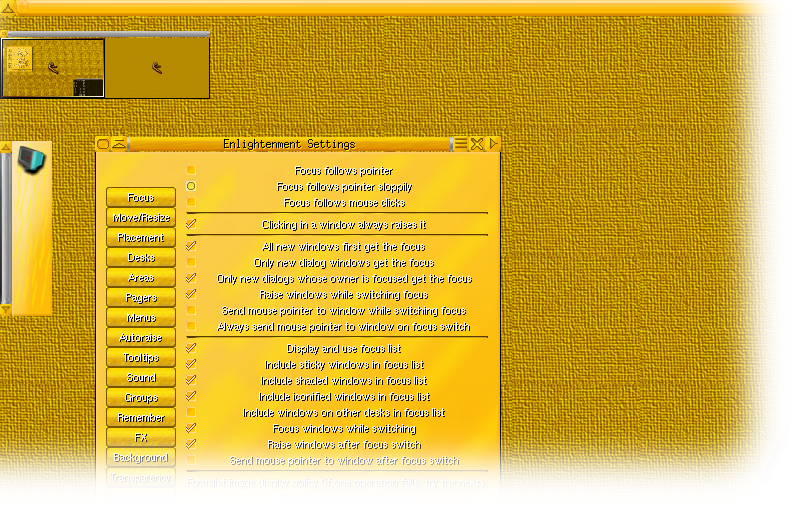This screenshot has width=800, height=525.
Task: Open the Areas settings page
Action: click(141, 278)
